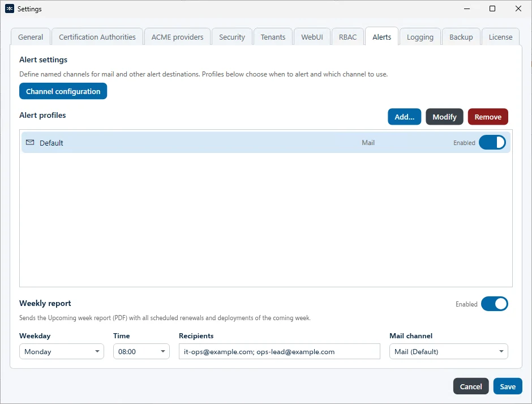Click the Mail type label in Default row
The width and height of the screenshot is (532, 404).
(x=368, y=143)
